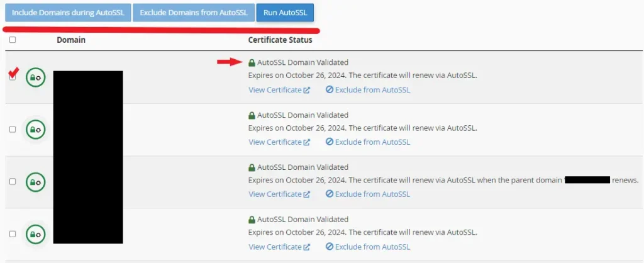Click the Certificate Status column header
Screen dimensions: 644x263
click(280, 40)
